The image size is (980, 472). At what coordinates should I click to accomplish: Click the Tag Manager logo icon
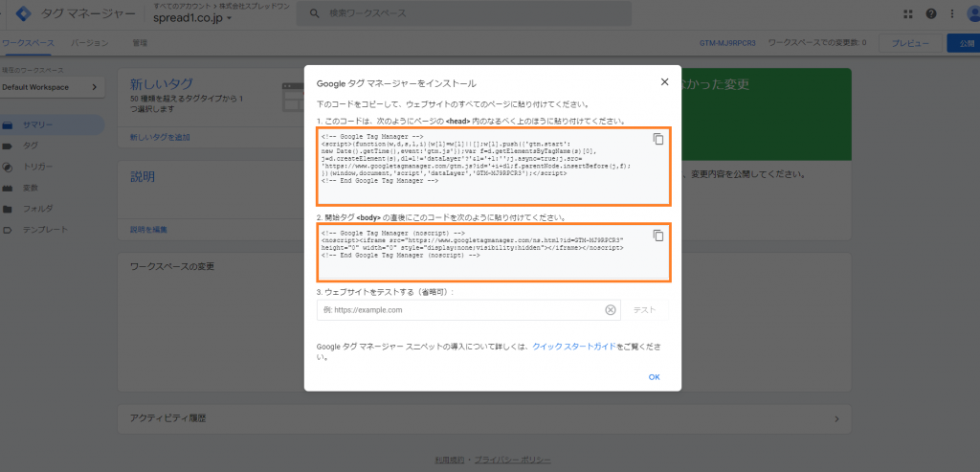pyautogui.click(x=24, y=13)
